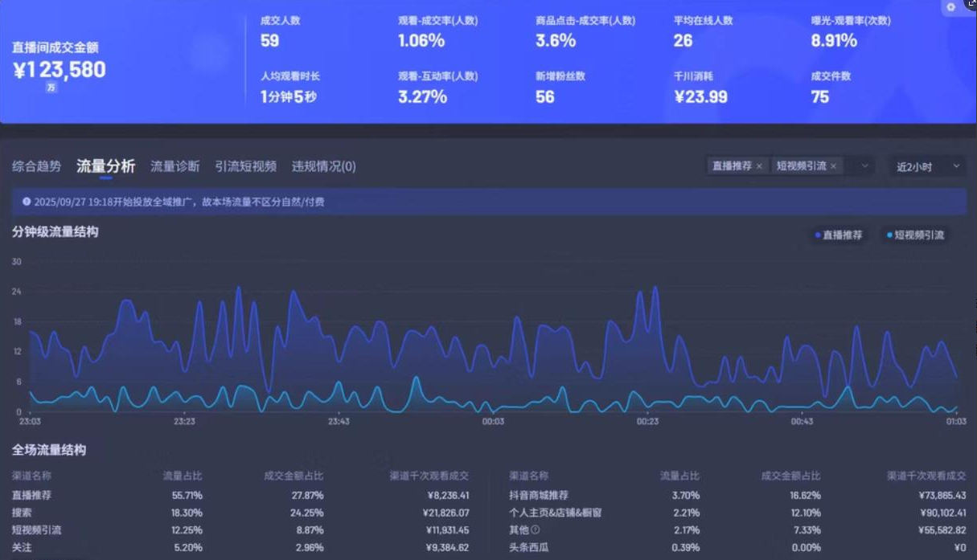The image size is (977, 560).
Task: Remove the 直播推荐 filter tag via its X
Action: (x=759, y=166)
